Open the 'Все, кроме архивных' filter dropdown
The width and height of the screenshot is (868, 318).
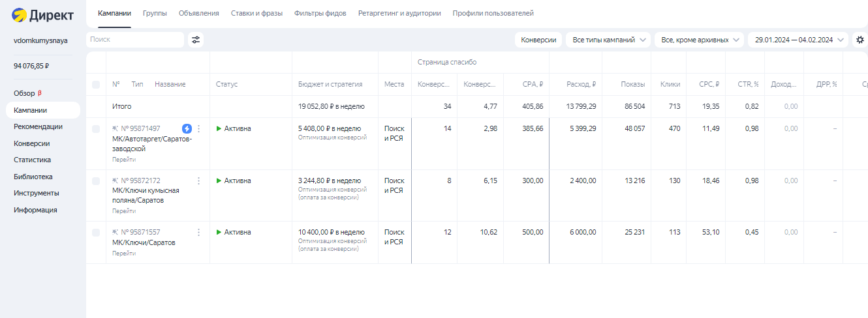699,40
